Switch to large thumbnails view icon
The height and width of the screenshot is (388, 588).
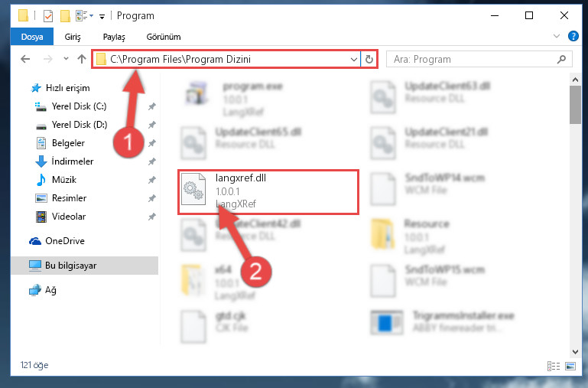click(x=570, y=366)
